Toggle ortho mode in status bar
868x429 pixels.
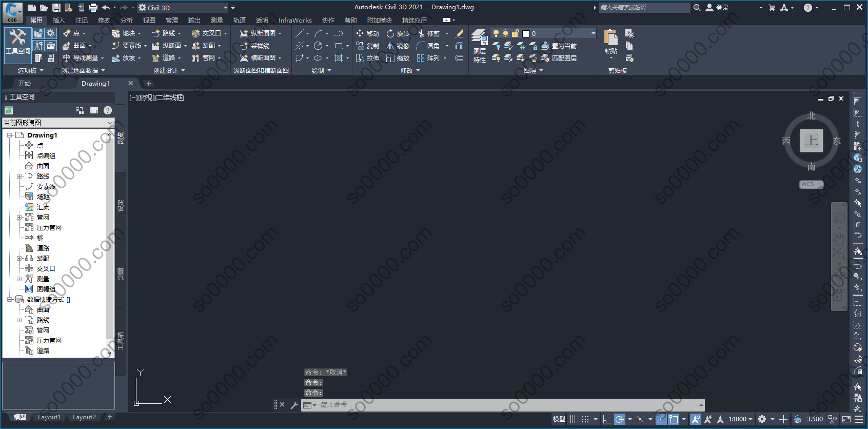[x=607, y=419]
